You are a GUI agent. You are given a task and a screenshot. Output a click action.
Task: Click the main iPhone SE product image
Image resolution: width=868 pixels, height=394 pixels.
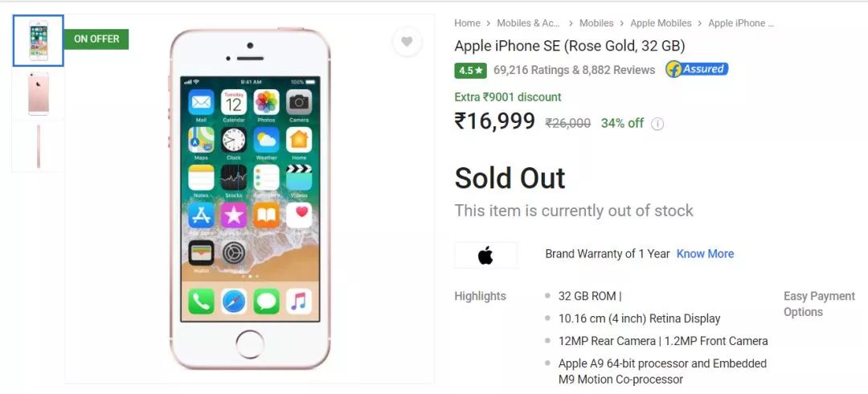[x=250, y=199]
